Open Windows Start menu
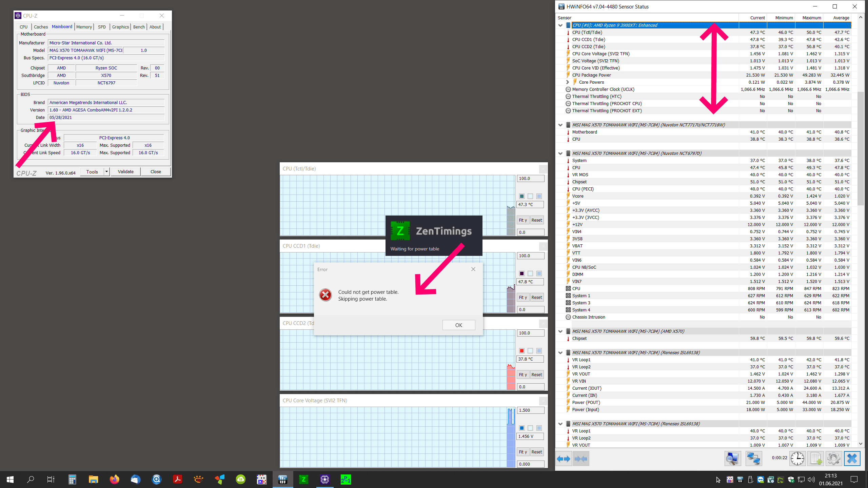868x488 pixels. (x=10, y=480)
